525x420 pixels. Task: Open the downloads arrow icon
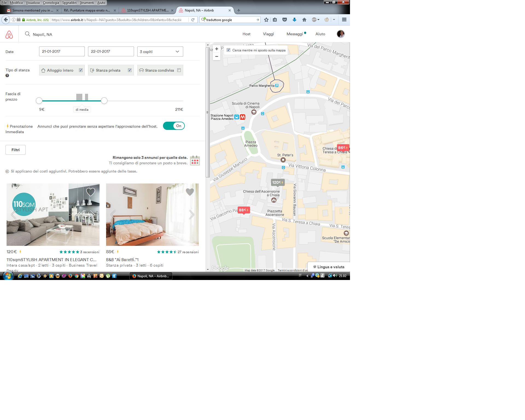[x=294, y=20]
